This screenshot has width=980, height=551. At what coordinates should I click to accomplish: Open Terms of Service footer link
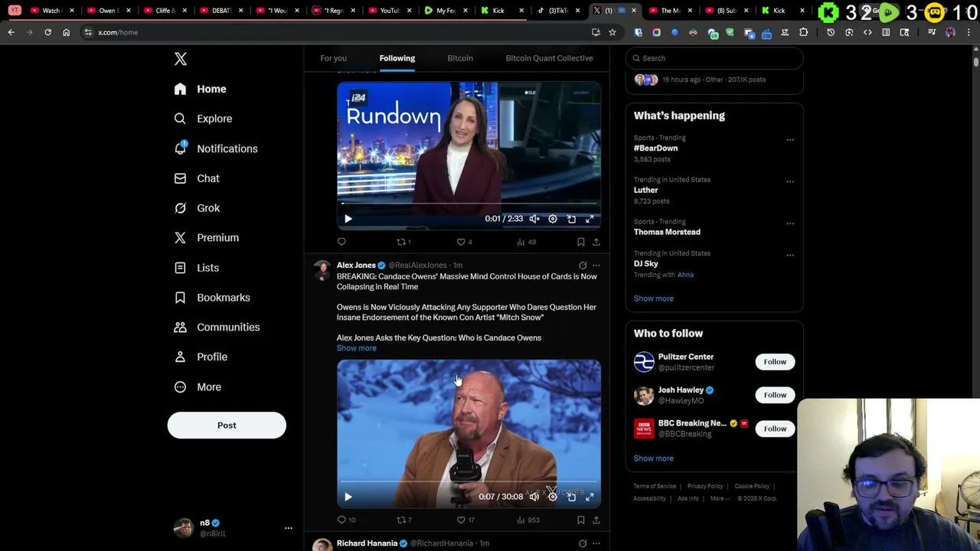pos(655,486)
